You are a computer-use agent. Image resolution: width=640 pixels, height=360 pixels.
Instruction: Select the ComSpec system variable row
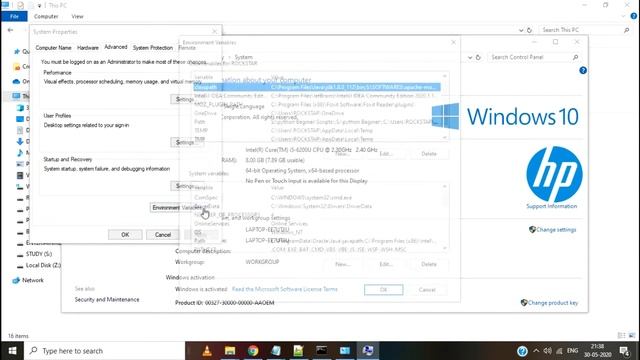(317, 198)
